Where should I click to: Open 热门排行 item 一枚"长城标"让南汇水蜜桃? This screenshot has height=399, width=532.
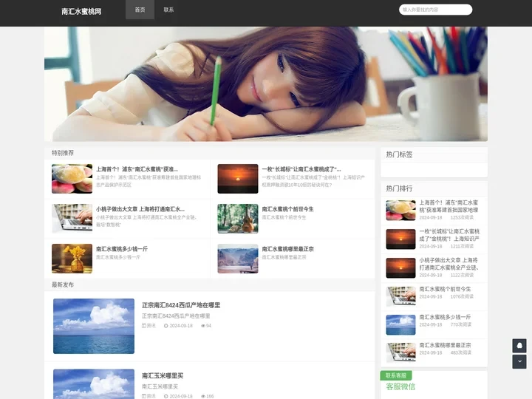[x=449, y=235]
